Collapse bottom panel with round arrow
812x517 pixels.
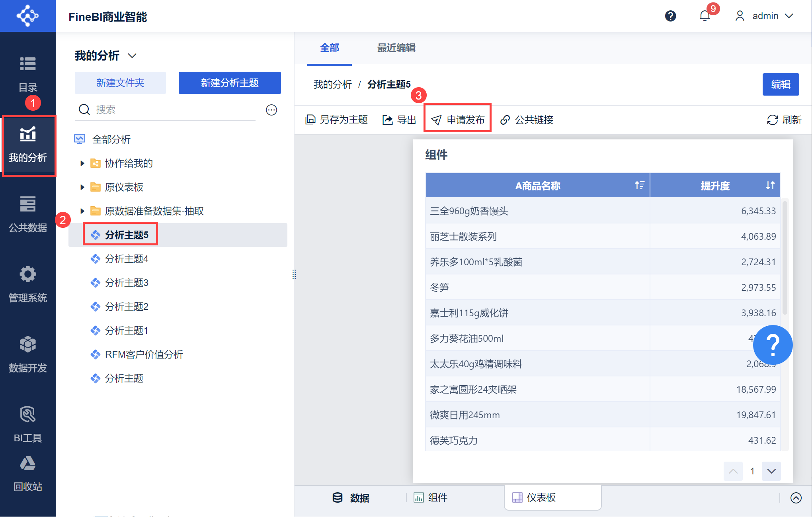pos(796,497)
